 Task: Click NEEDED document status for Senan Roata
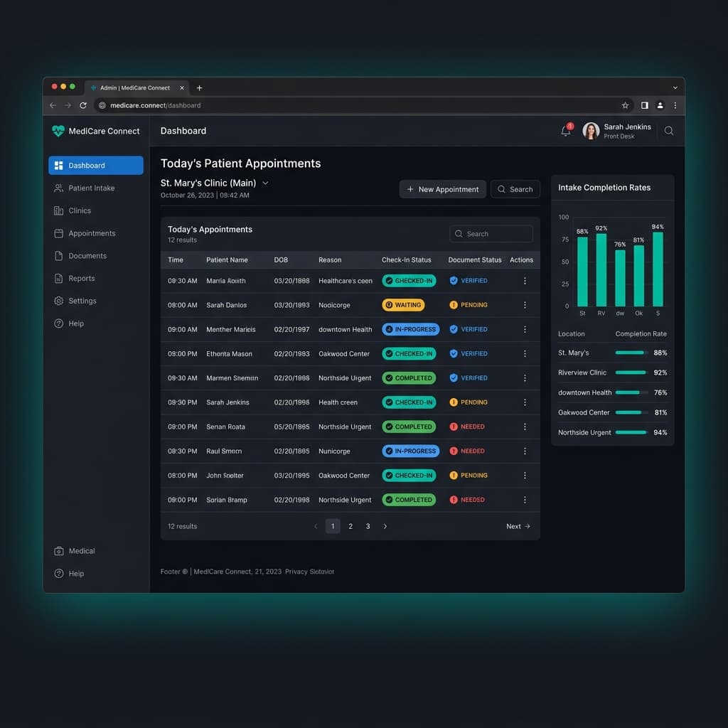(x=466, y=427)
